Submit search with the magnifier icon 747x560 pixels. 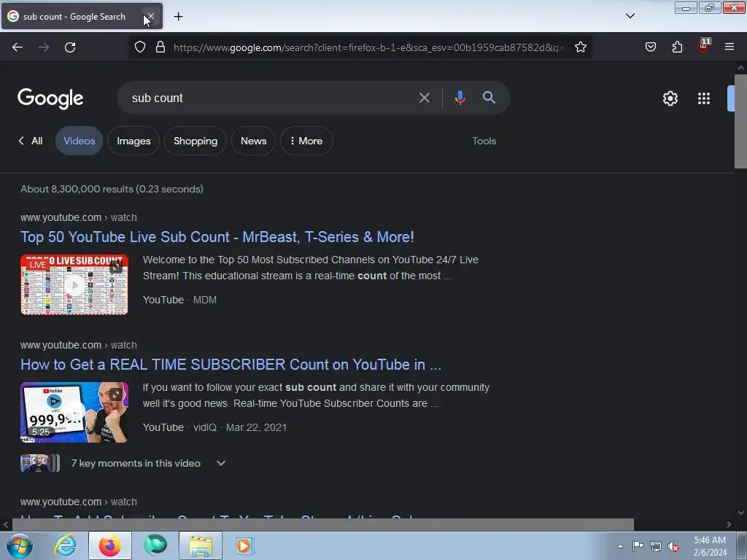click(x=489, y=98)
